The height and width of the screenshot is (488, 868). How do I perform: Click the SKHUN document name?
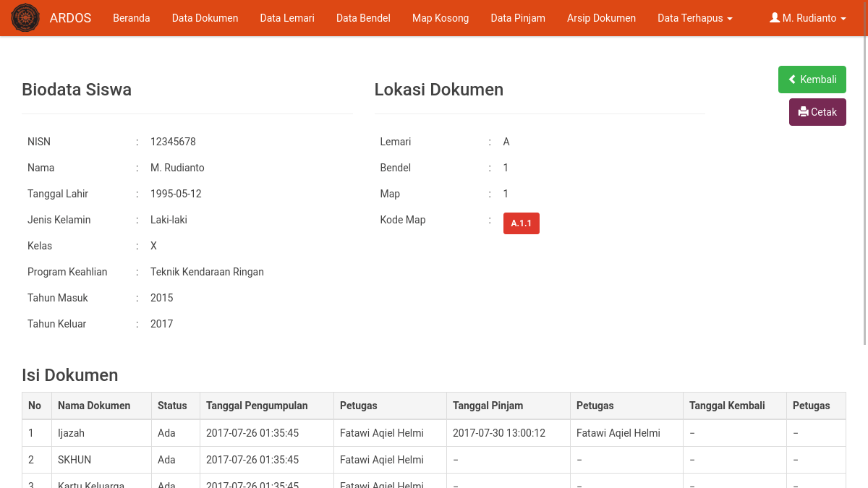(x=75, y=460)
